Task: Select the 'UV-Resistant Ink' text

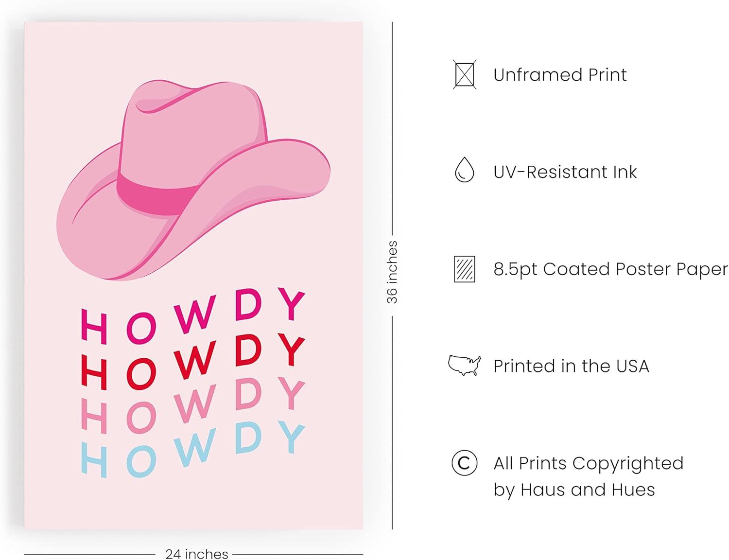Action: click(x=565, y=172)
